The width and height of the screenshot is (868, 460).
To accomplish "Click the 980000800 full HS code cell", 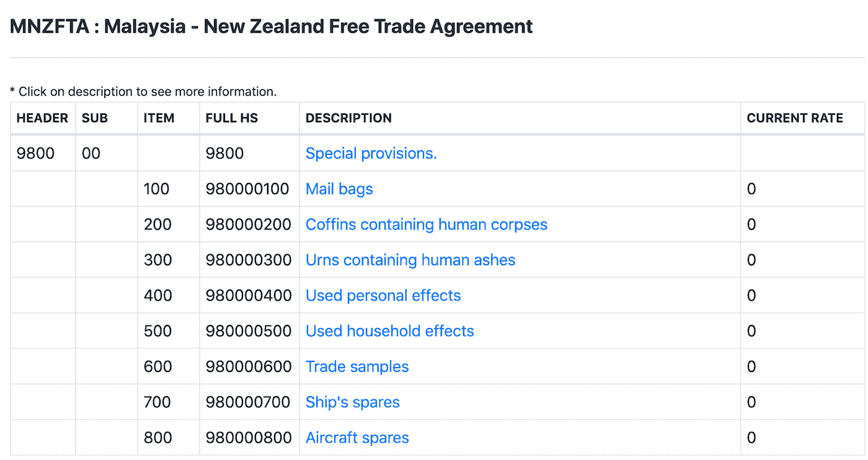I will click(249, 438).
